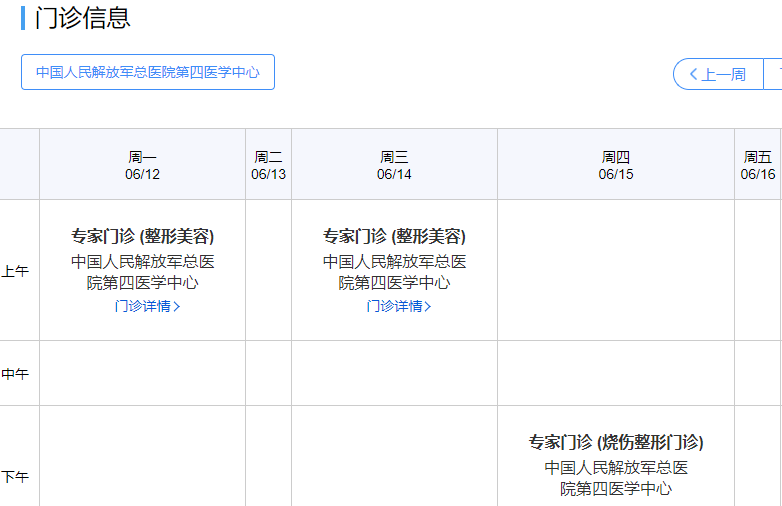Select the 周二 06/13 column header

click(x=268, y=165)
